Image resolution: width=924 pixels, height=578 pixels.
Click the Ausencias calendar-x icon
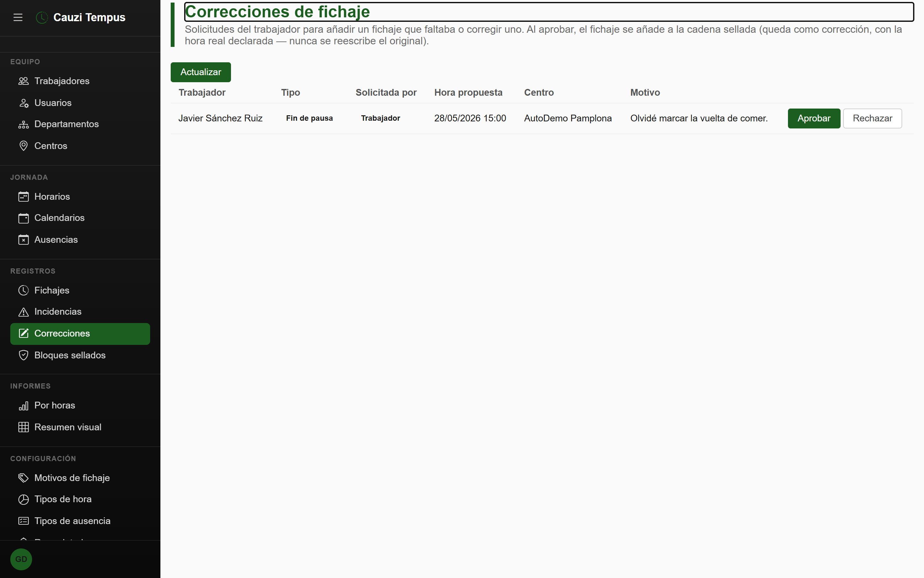coord(24,240)
